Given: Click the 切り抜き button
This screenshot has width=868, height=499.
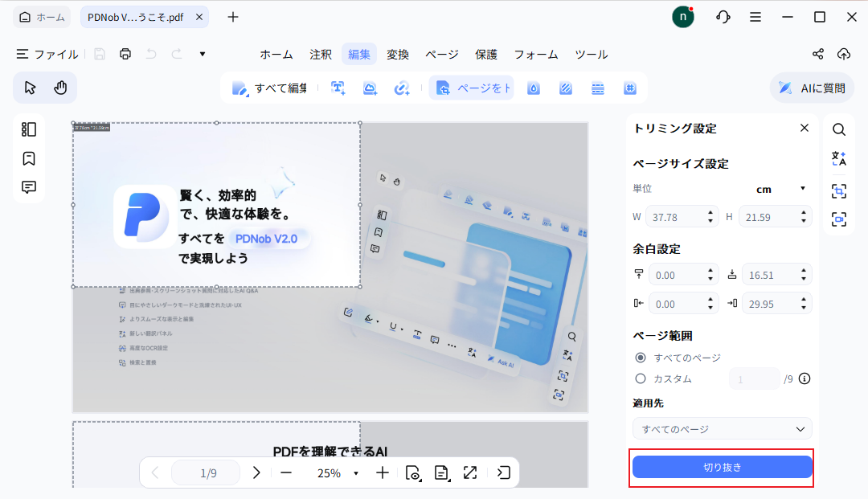Looking at the screenshot, I should click(x=721, y=467).
